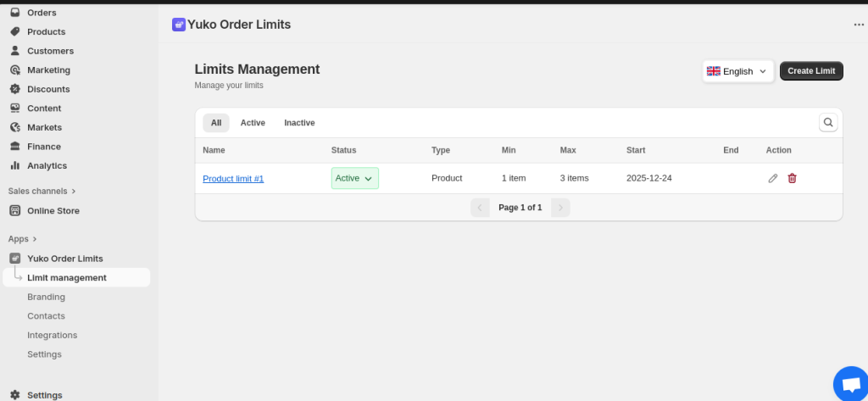
Task: Click the Max column header
Action: tap(568, 150)
